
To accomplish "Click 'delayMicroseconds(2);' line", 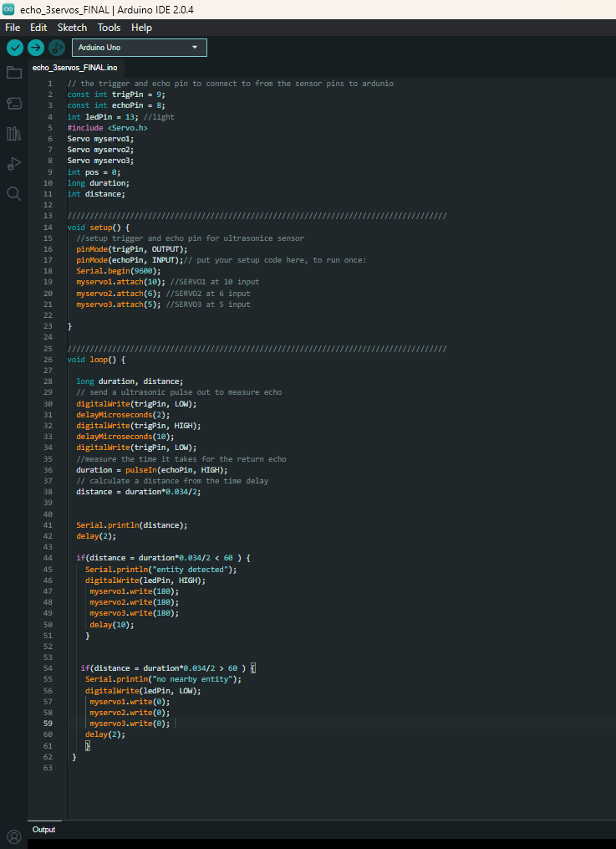I will (x=123, y=415).
